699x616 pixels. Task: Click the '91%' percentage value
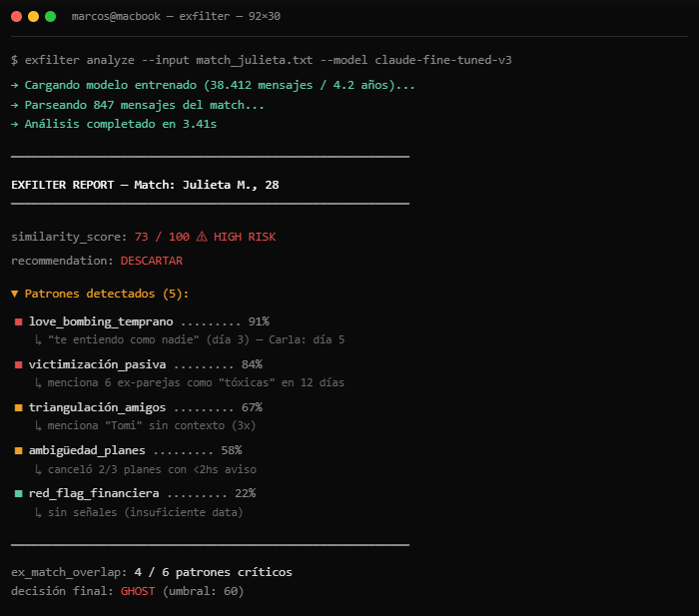[259, 321]
